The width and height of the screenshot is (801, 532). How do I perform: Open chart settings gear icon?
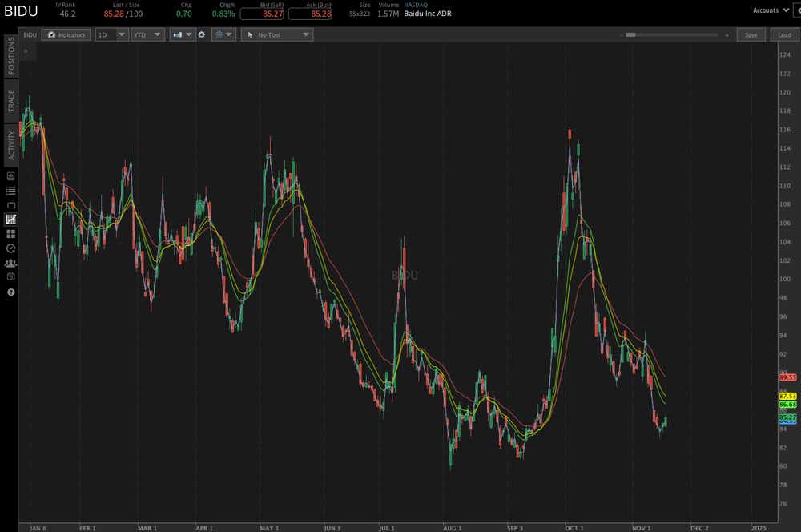pyautogui.click(x=202, y=35)
